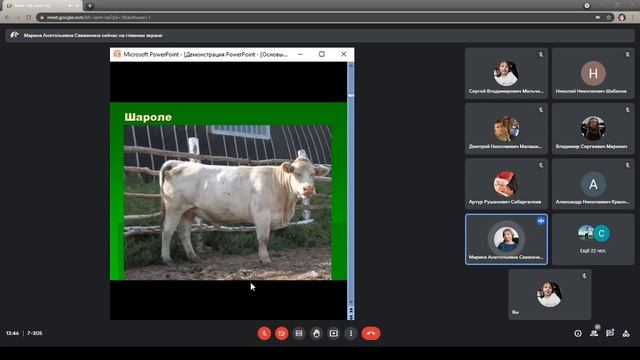Click muted mic icon on Сергей Владимирович tile
The image size is (640, 360).
click(541, 54)
